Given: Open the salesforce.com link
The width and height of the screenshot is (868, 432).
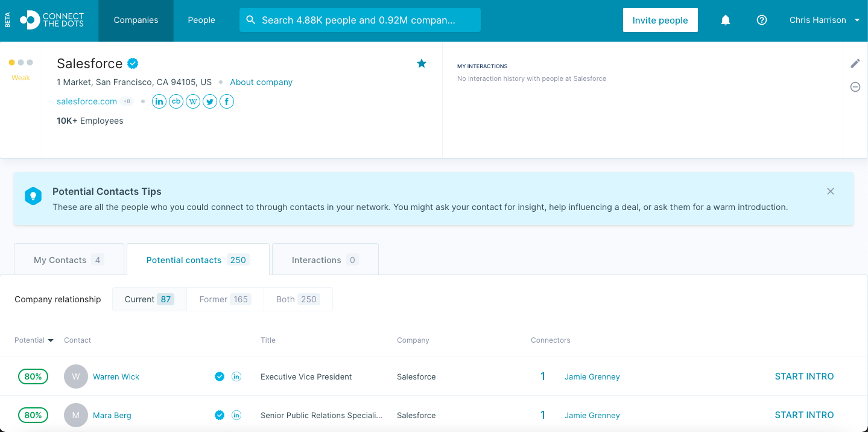Looking at the screenshot, I should pos(87,101).
